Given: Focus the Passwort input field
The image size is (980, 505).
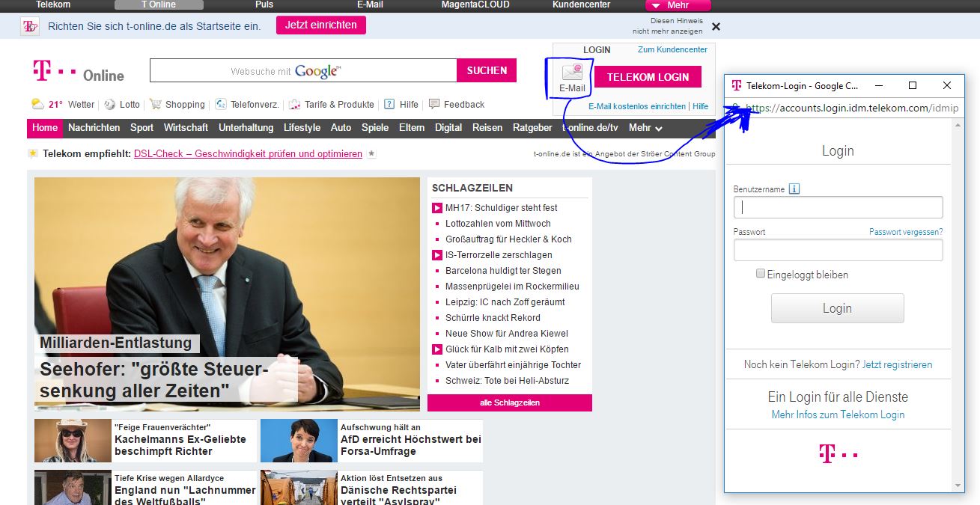Looking at the screenshot, I should (838, 250).
